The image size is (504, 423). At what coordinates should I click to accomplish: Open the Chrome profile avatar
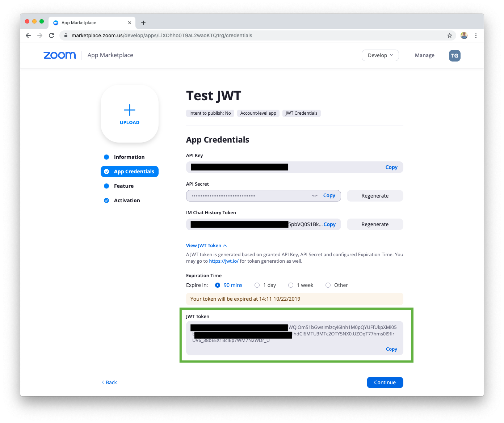click(x=464, y=35)
